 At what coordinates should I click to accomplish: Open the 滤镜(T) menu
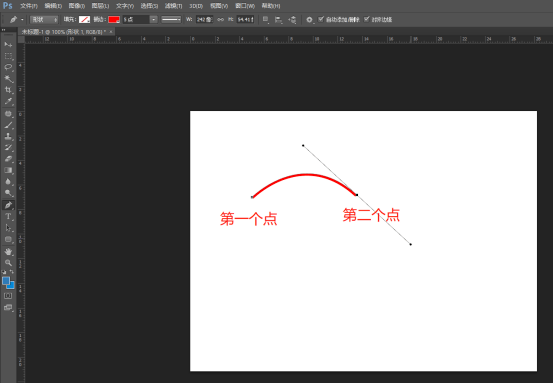click(x=173, y=6)
